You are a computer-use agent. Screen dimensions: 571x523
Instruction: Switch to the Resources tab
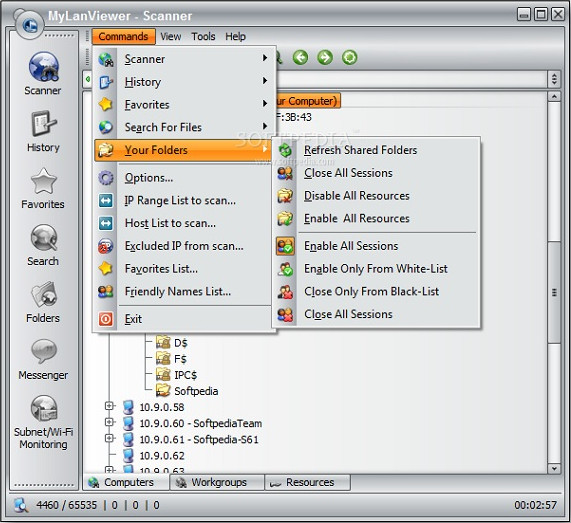(308, 482)
